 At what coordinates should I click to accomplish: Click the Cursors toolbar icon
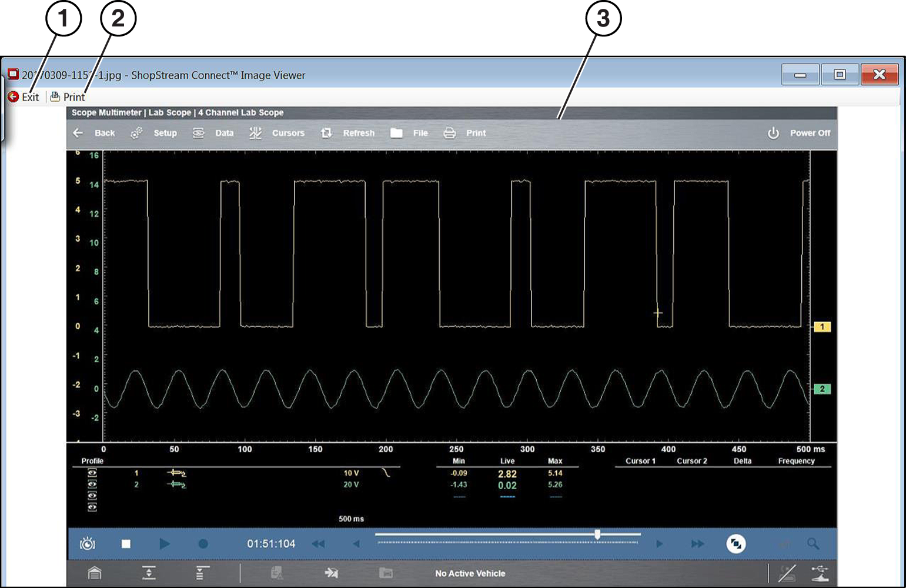[255, 133]
